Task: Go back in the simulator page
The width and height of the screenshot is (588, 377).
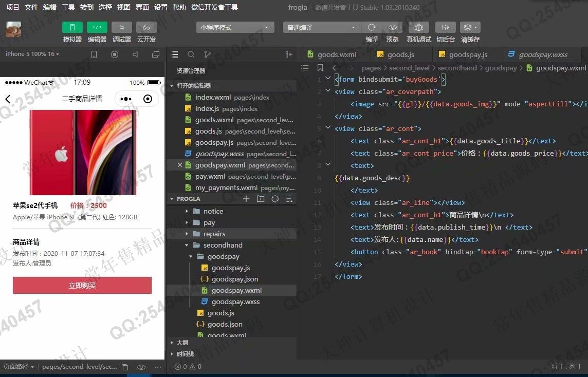Action: [x=8, y=99]
